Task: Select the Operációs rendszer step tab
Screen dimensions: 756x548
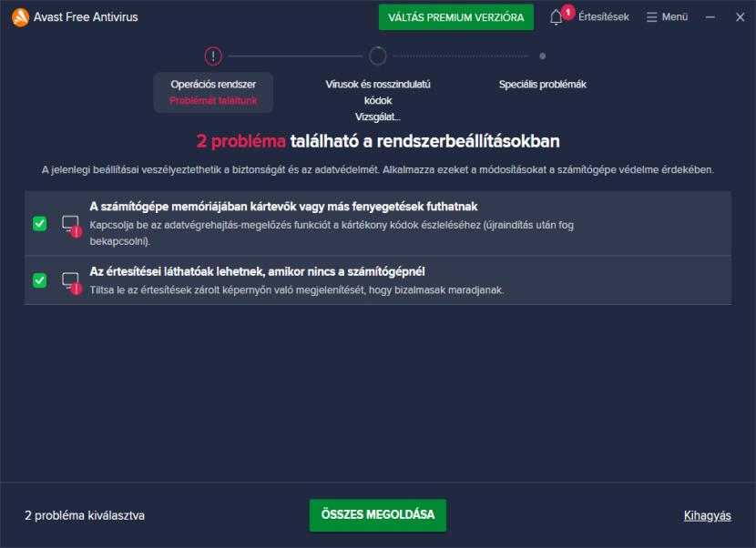Action: [213, 92]
